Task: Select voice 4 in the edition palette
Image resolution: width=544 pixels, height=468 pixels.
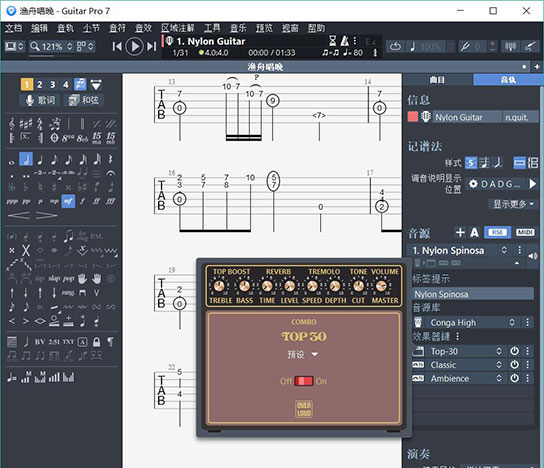Action: point(66,84)
